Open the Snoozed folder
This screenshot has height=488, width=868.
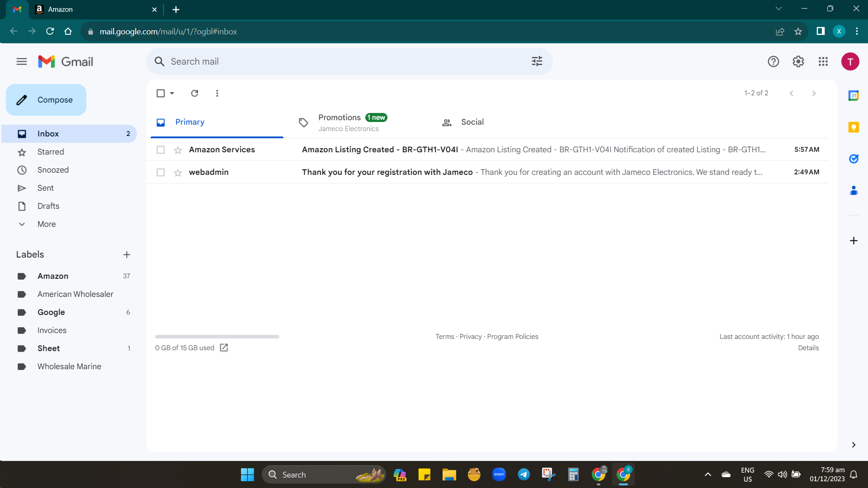point(69,170)
